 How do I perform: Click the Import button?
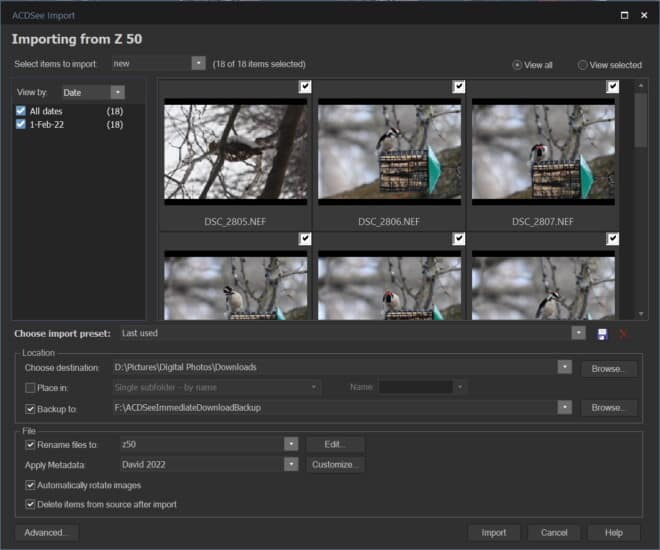[x=494, y=533]
